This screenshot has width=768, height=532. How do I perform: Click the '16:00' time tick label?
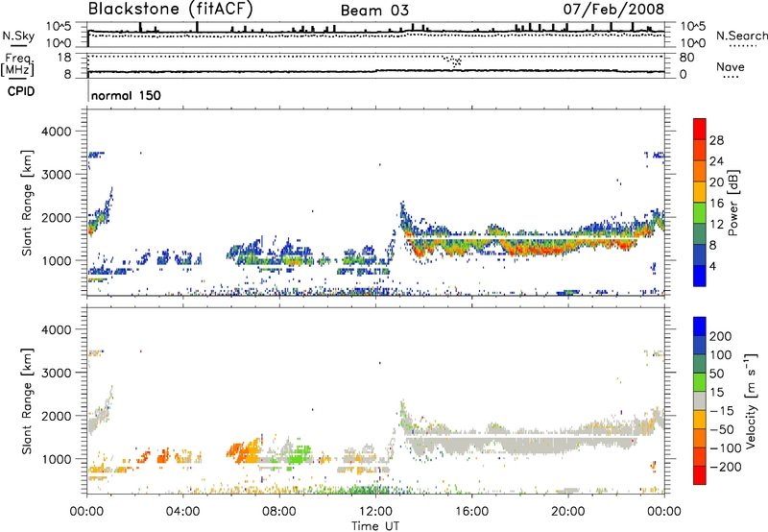click(x=471, y=512)
